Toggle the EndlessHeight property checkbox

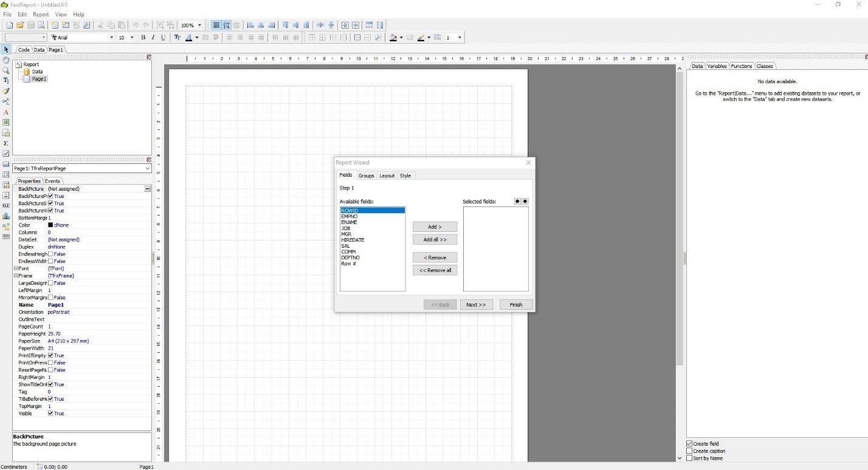coord(50,254)
